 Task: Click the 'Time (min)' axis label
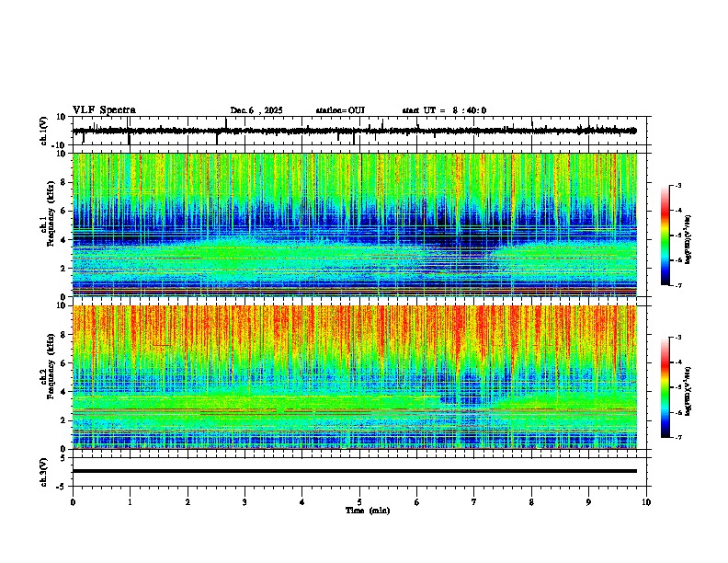[x=368, y=511]
